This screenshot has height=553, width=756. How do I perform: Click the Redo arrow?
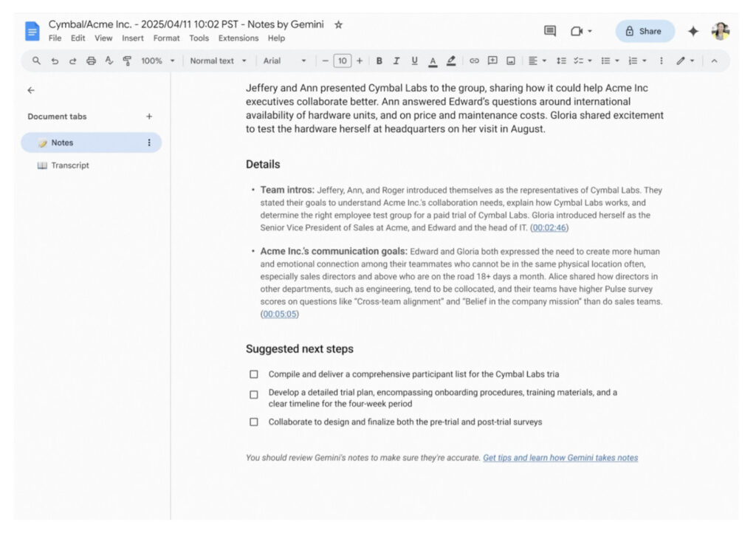[x=73, y=61]
